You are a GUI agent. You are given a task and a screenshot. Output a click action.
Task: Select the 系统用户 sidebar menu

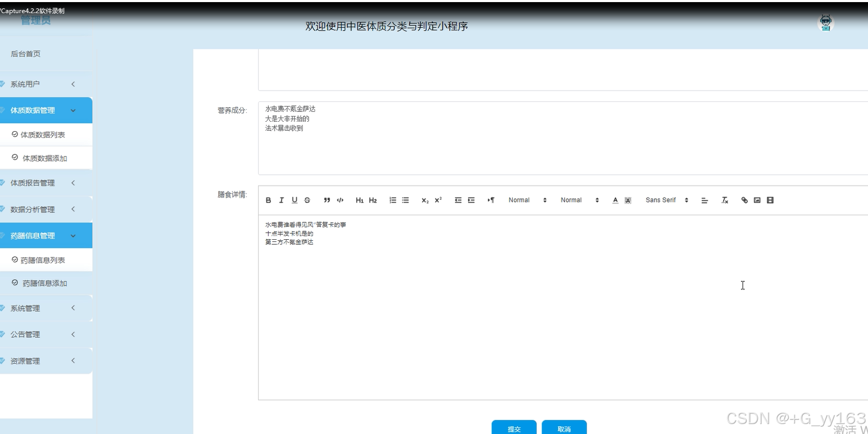point(46,84)
